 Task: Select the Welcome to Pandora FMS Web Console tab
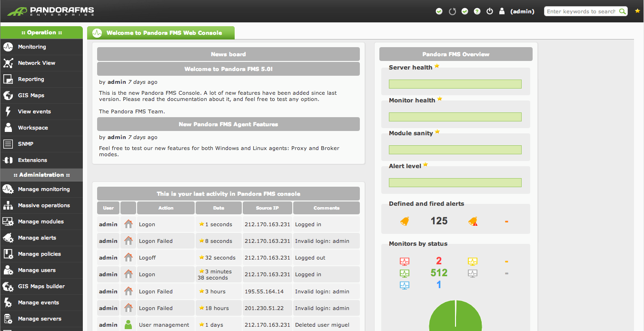click(x=161, y=33)
